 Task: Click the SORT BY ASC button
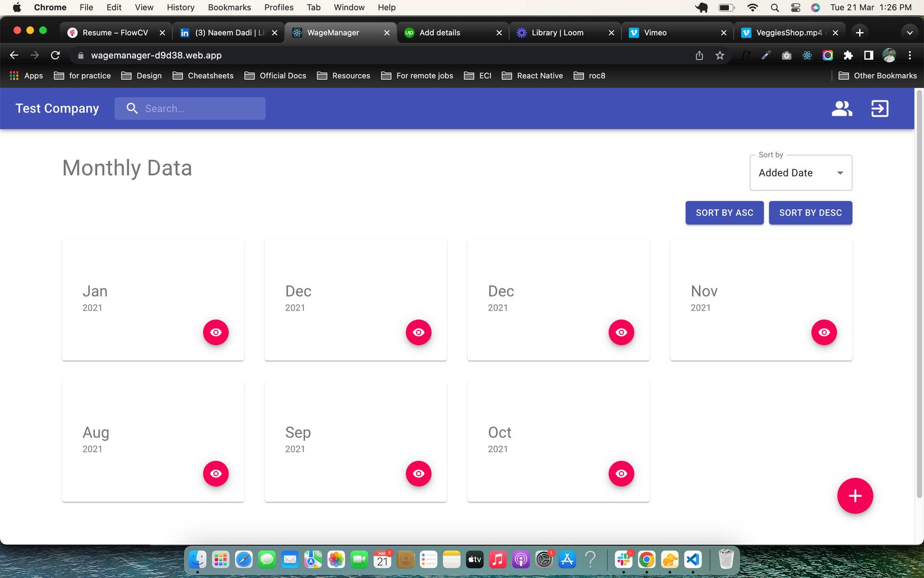[x=724, y=213]
